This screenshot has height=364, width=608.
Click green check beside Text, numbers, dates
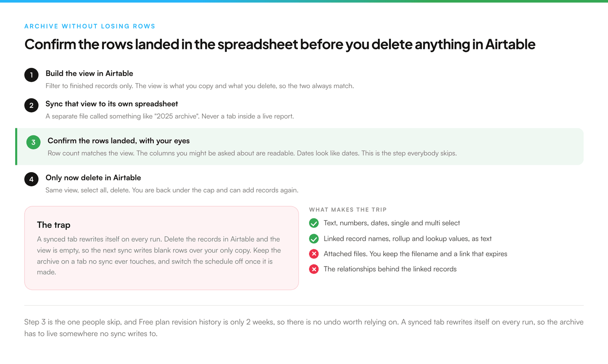coord(314,223)
